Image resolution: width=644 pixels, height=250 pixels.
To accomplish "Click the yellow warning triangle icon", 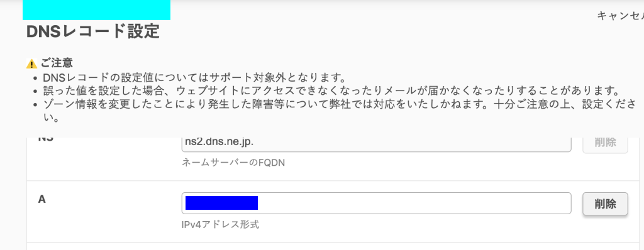I will (31, 64).
